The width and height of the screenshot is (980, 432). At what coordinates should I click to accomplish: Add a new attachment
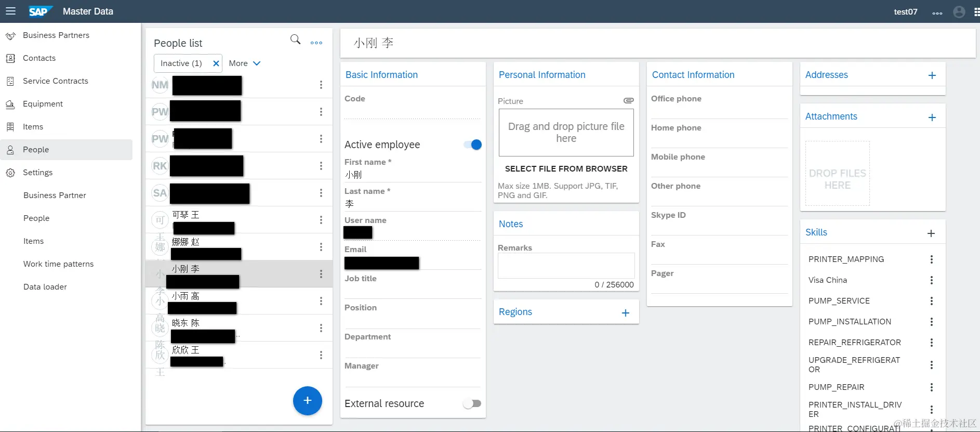[x=932, y=117]
